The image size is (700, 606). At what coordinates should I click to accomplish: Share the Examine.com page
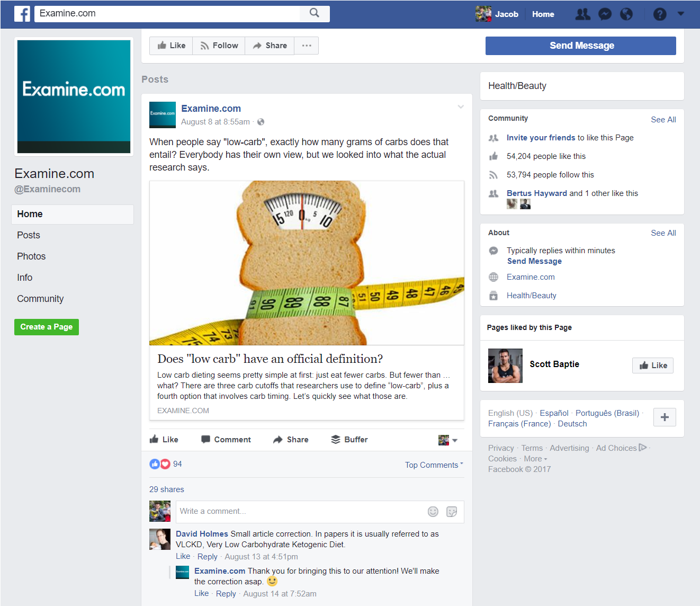(270, 46)
